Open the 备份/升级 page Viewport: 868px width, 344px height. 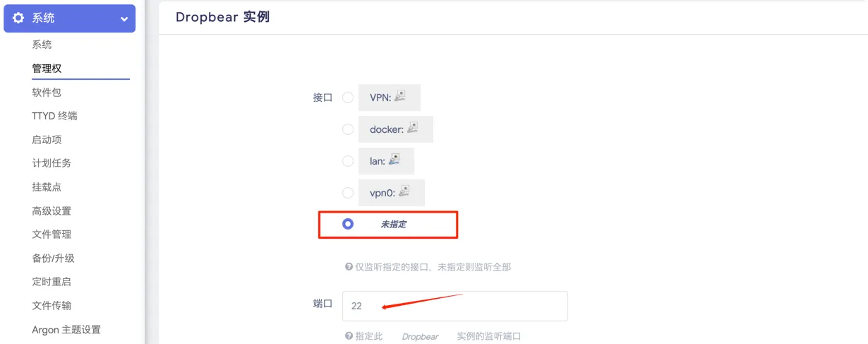pyautogui.click(x=53, y=258)
